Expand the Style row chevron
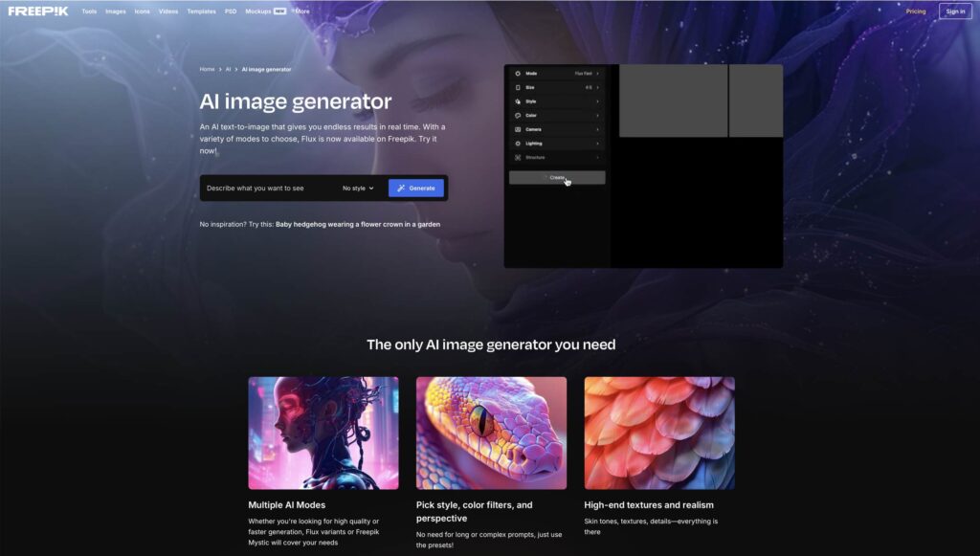Image resolution: width=980 pixels, height=556 pixels. (597, 101)
